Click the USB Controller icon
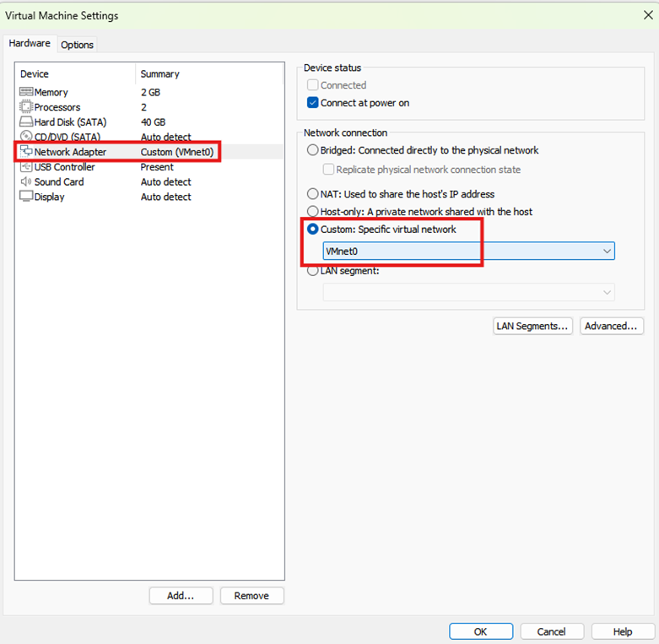The height and width of the screenshot is (644, 659). 26,166
